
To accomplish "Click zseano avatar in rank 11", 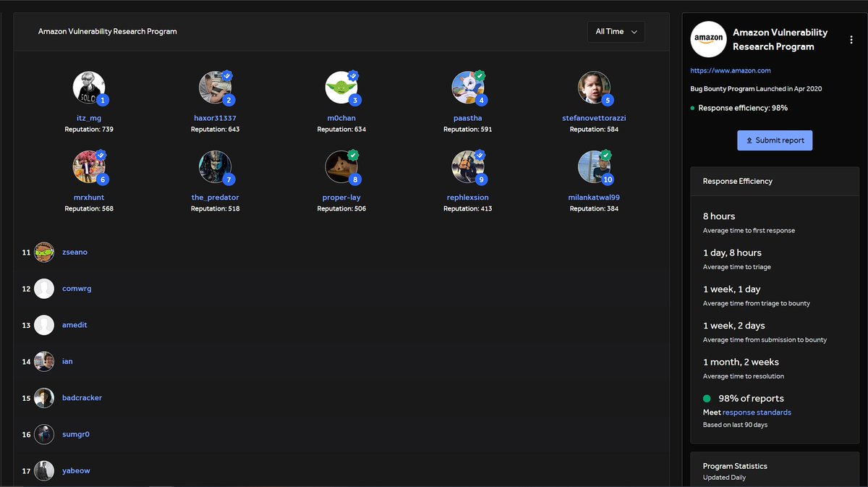I will pyautogui.click(x=44, y=252).
